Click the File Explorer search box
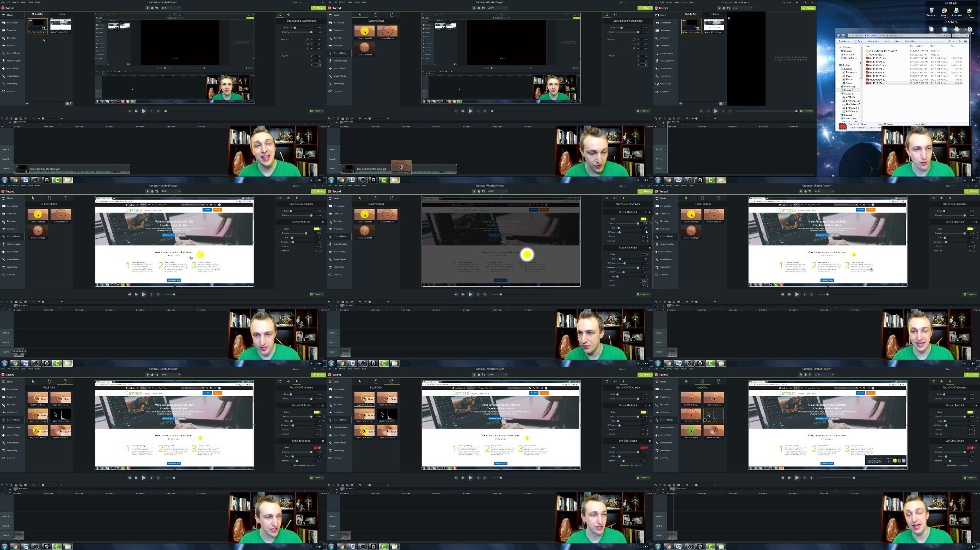The width and height of the screenshot is (980, 550). pyautogui.click(x=960, y=35)
